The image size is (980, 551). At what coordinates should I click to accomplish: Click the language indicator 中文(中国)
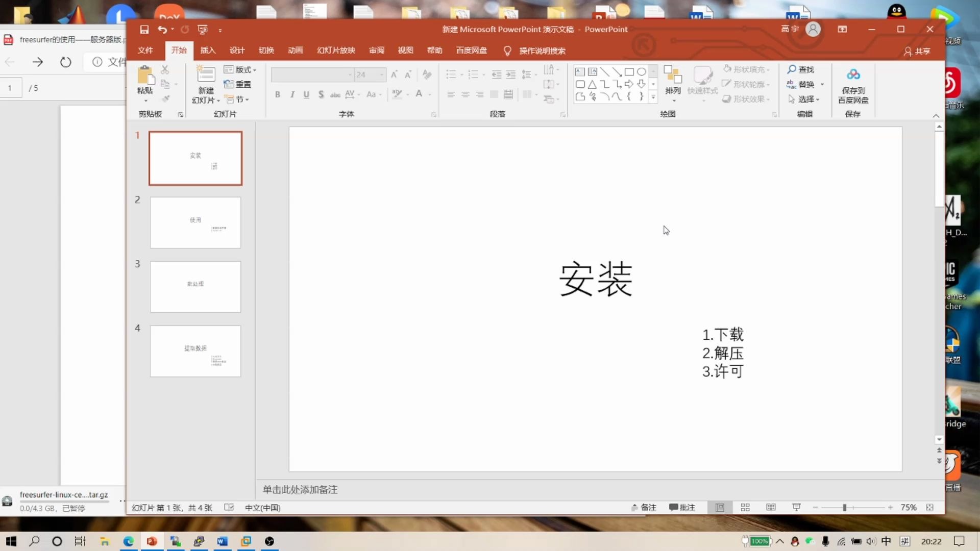(262, 508)
